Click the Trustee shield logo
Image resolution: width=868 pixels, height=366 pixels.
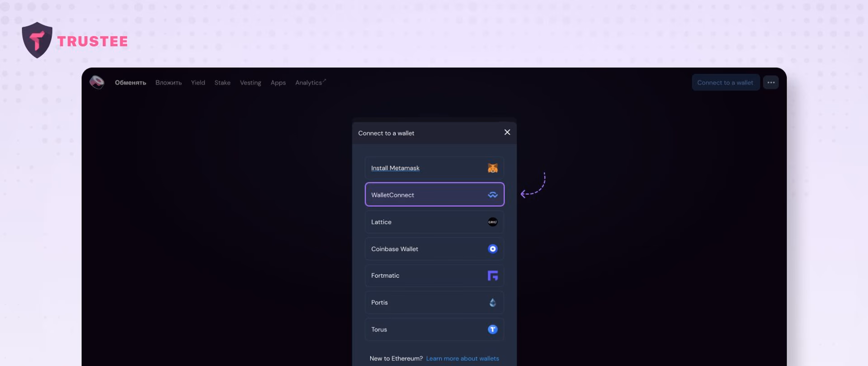(x=37, y=40)
